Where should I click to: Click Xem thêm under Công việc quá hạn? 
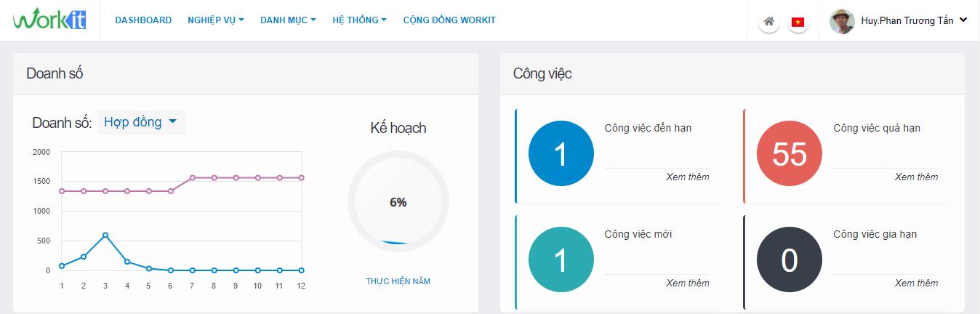coord(916,177)
